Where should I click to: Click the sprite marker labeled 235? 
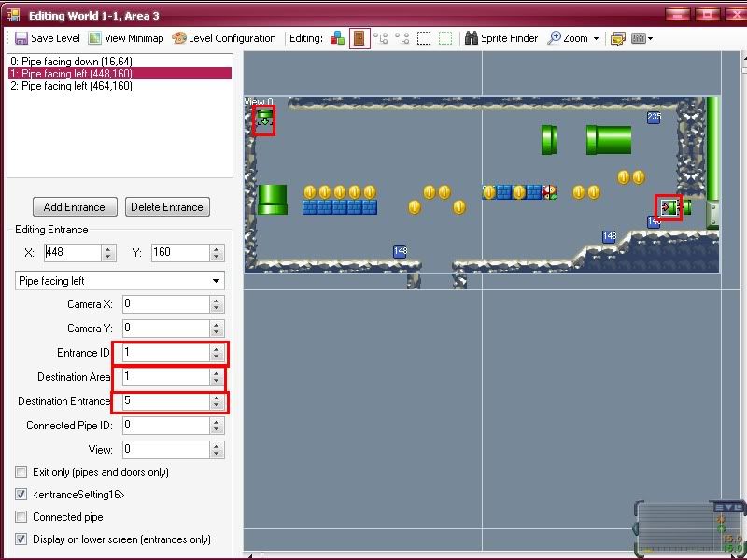point(655,117)
